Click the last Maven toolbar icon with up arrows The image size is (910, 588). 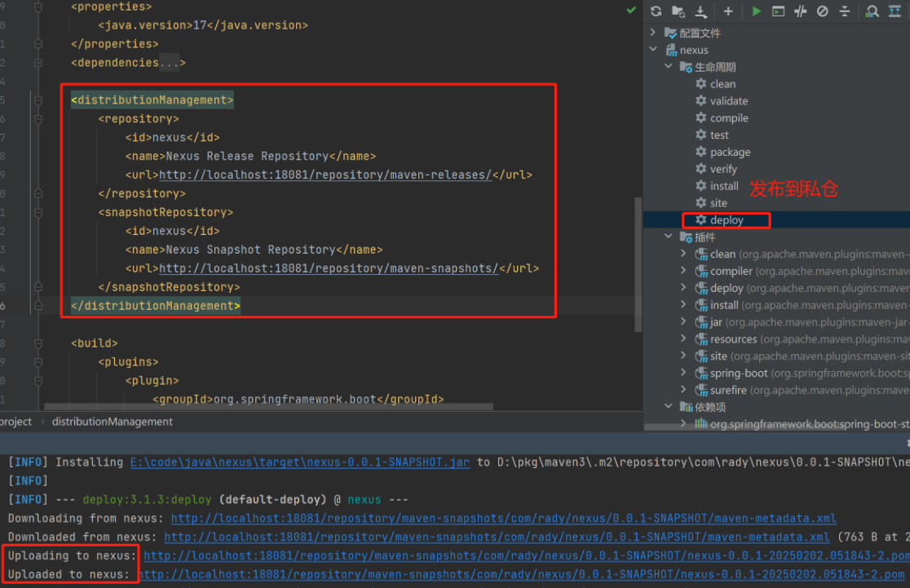(x=895, y=11)
